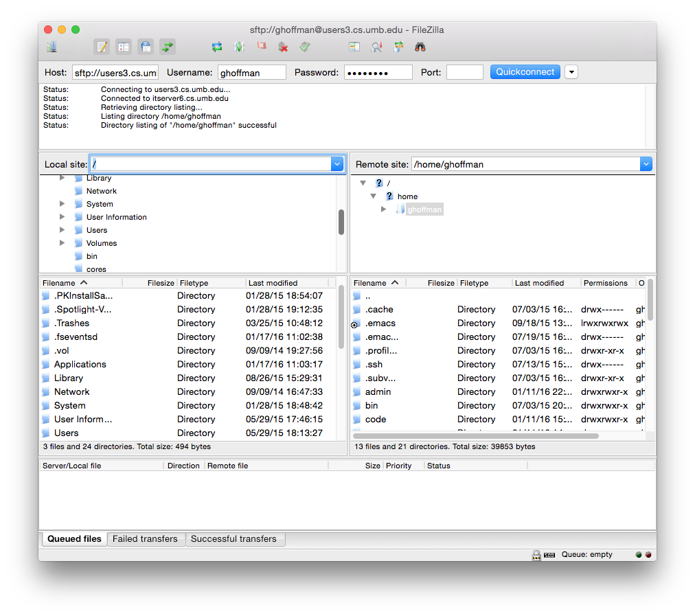Sort remote files by Permissions column

click(x=607, y=283)
